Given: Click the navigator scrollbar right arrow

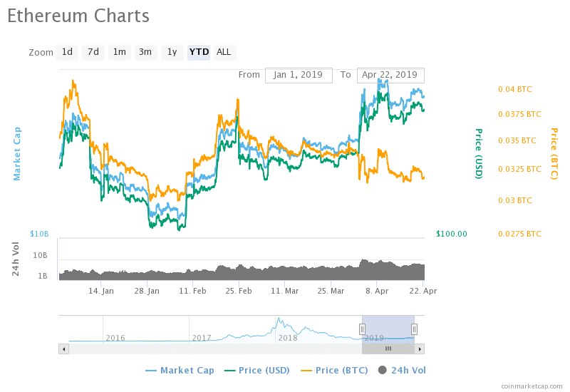Looking at the screenshot, I should pyautogui.click(x=420, y=349).
